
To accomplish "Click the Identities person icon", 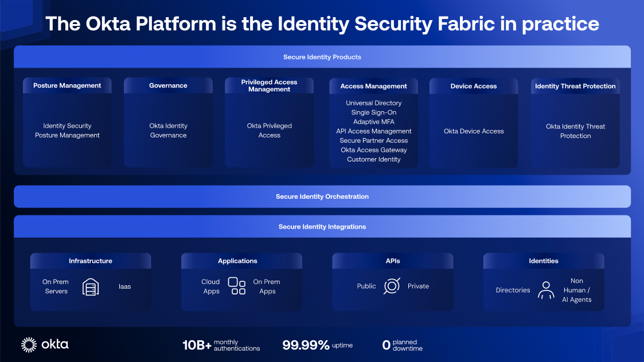I will 546,290.
